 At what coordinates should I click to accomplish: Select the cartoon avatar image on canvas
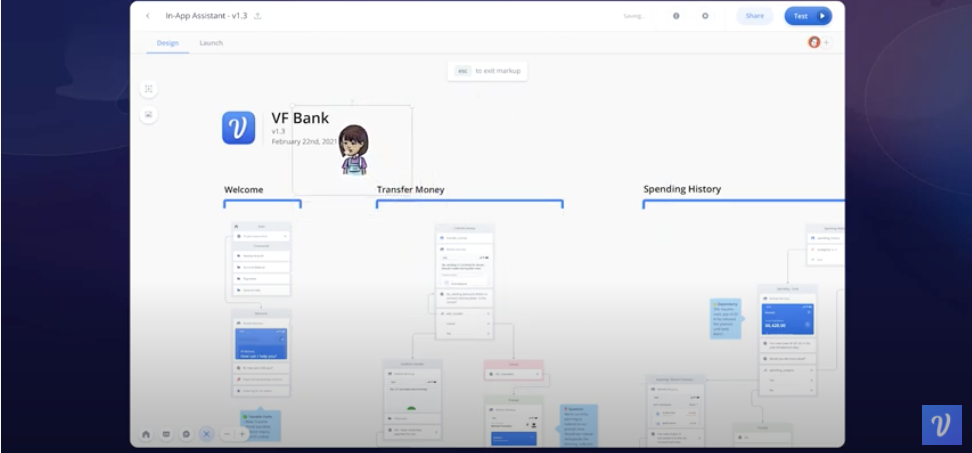[x=353, y=149]
